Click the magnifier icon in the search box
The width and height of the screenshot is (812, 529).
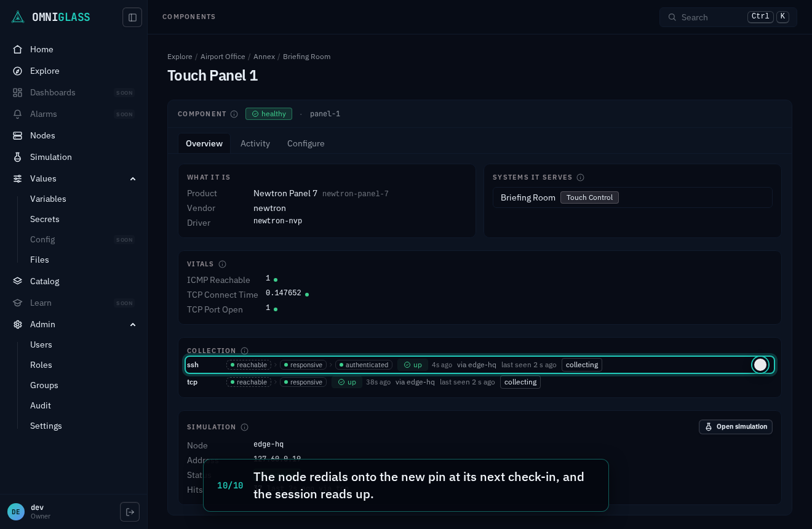[x=672, y=17]
